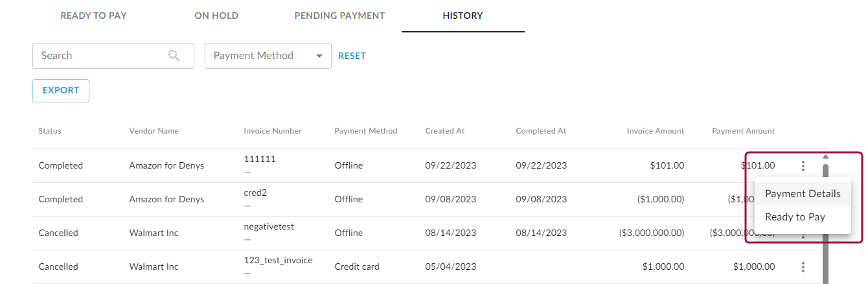
Task: Click into the Search input field
Action: [x=113, y=56]
